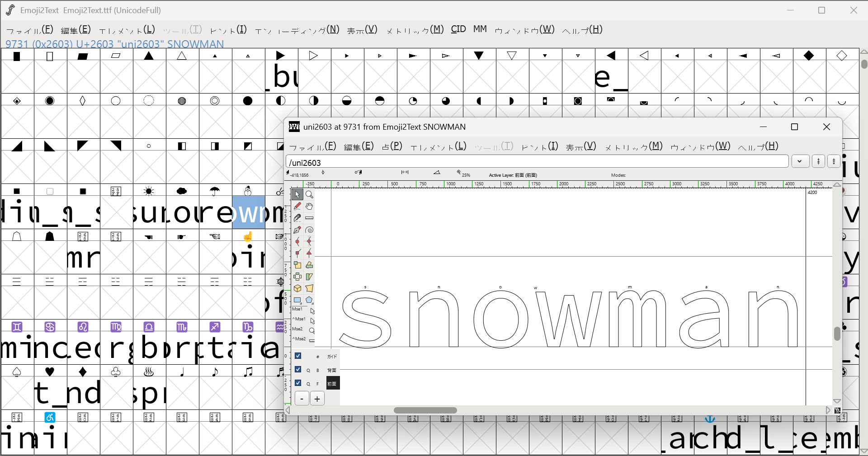Activate the Ruler measure tool
This screenshot has width=868, height=456.
click(309, 218)
